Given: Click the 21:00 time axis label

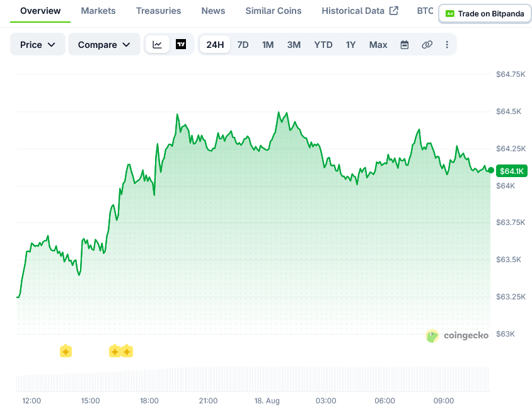Looking at the screenshot, I should (x=208, y=401).
